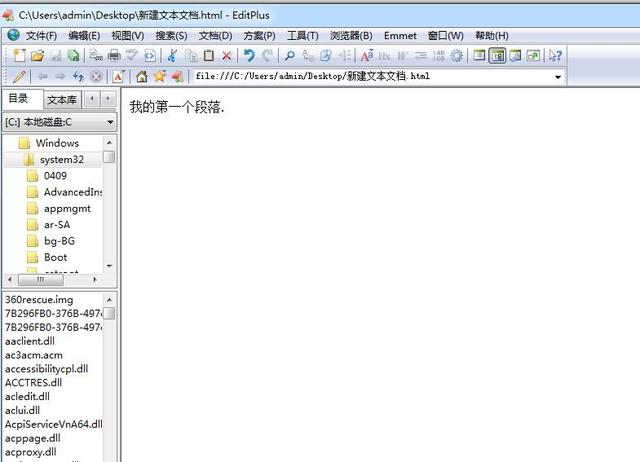640x462 pixels.
Task: Open the 浏览器(B) menu
Action: coord(351,36)
